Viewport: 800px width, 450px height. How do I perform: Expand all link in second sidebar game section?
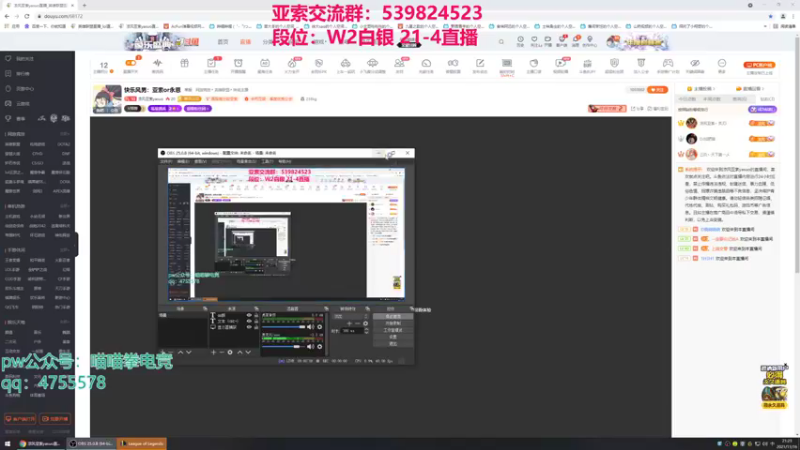pos(65,206)
